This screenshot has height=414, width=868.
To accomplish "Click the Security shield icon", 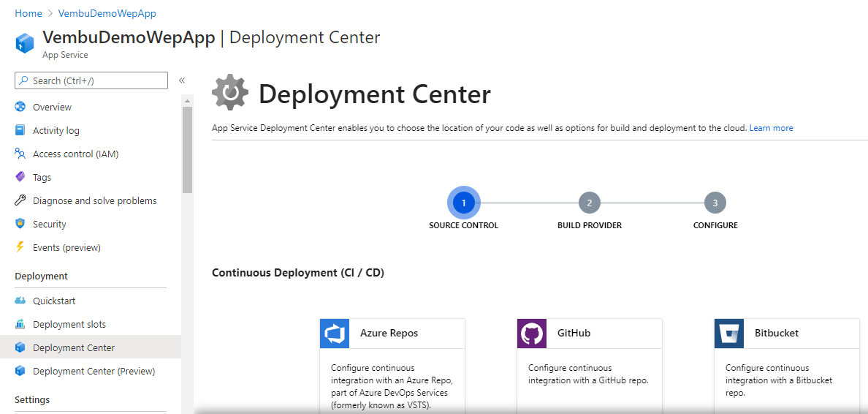I will coord(20,224).
